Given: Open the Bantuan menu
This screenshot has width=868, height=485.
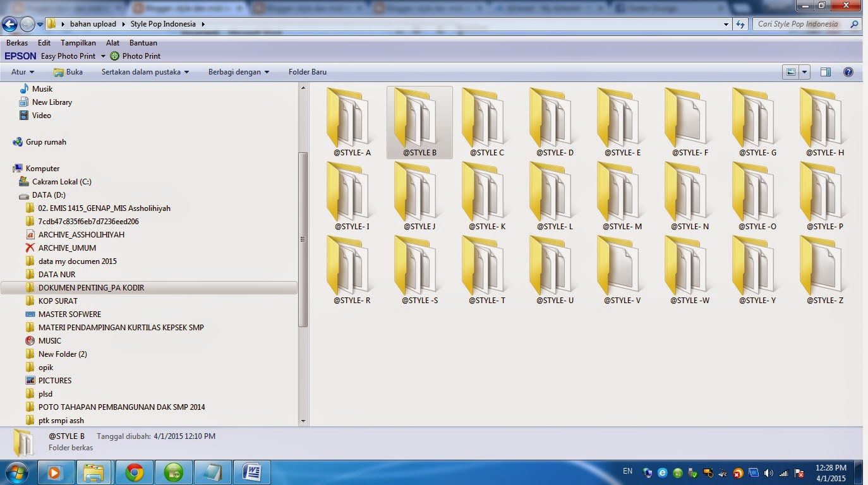Looking at the screenshot, I should tap(143, 42).
